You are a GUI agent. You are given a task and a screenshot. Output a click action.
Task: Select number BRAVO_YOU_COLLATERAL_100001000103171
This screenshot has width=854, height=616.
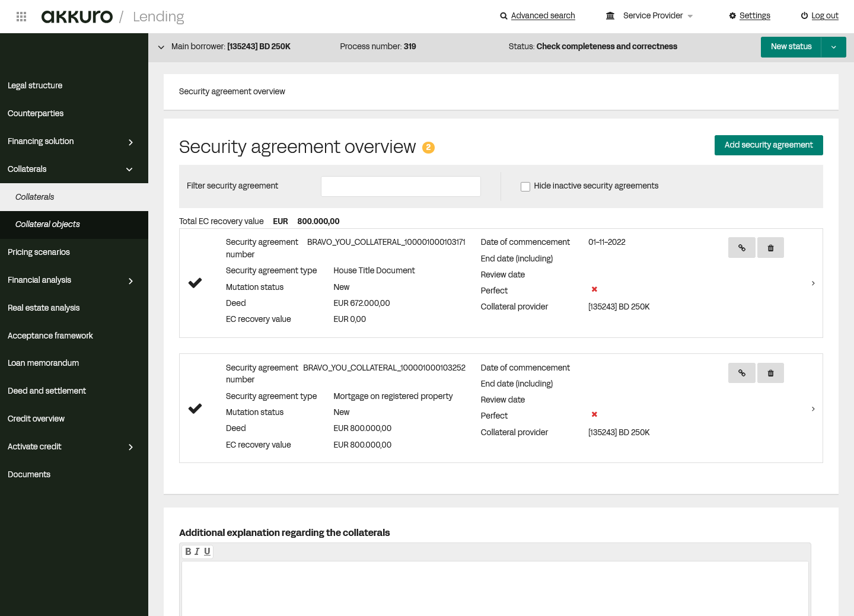click(x=386, y=242)
